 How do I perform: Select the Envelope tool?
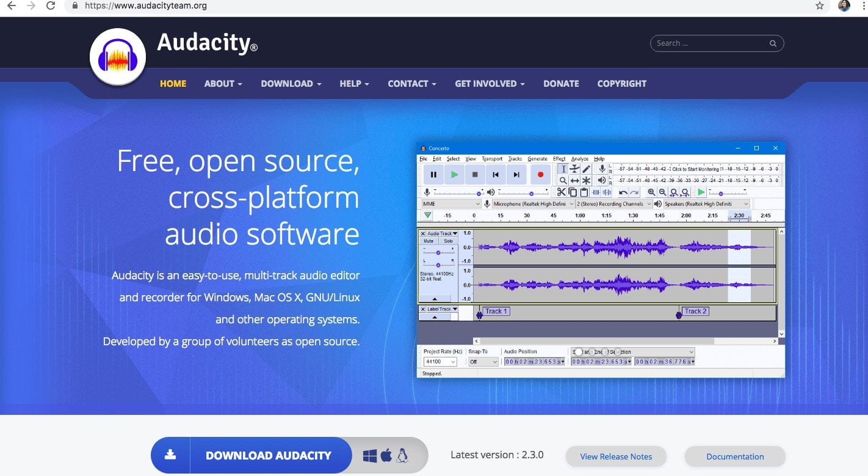[x=574, y=169]
